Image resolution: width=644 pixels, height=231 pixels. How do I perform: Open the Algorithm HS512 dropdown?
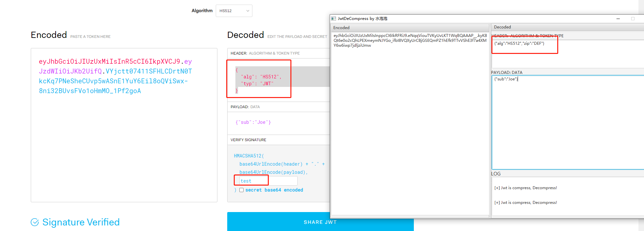click(x=234, y=11)
